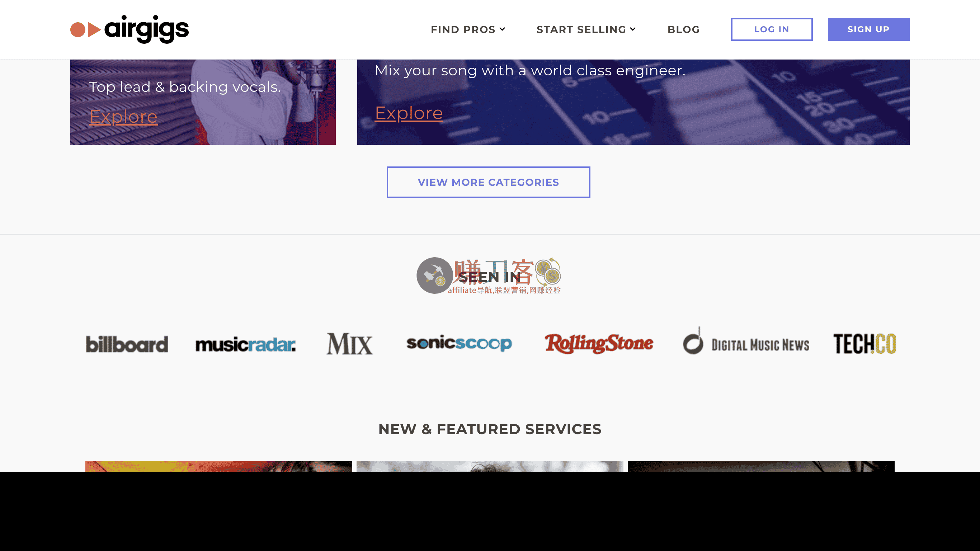The image size is (980, 551).
Task: Click Explore under mixing engineer banner
Action: 409,113
